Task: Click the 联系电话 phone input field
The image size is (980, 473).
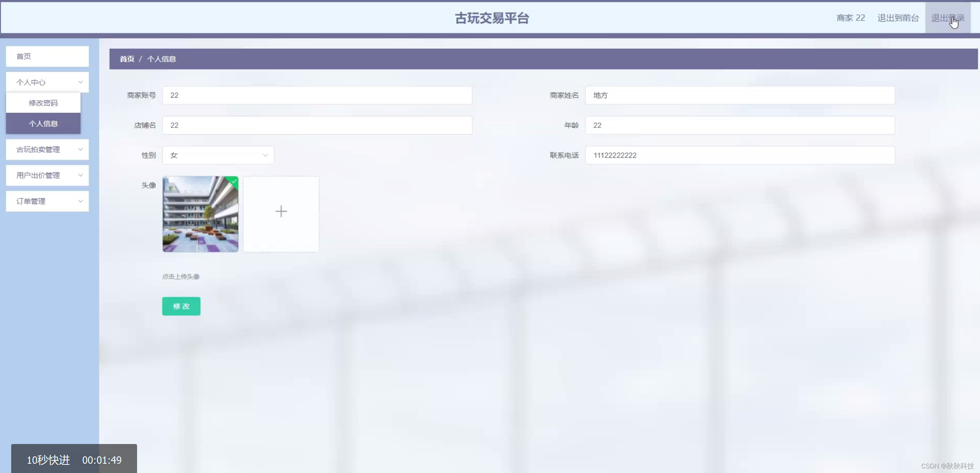Action: [x=740, y=155]
